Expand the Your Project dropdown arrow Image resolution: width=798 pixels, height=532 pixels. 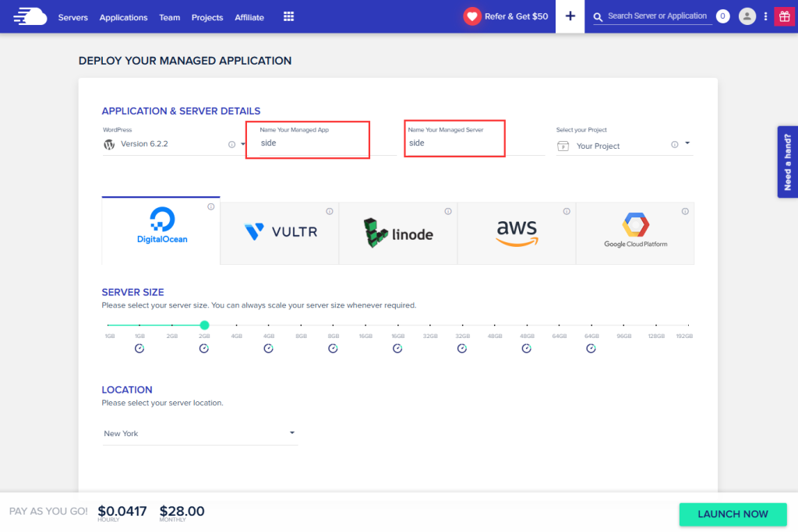[x=687, y=143]
